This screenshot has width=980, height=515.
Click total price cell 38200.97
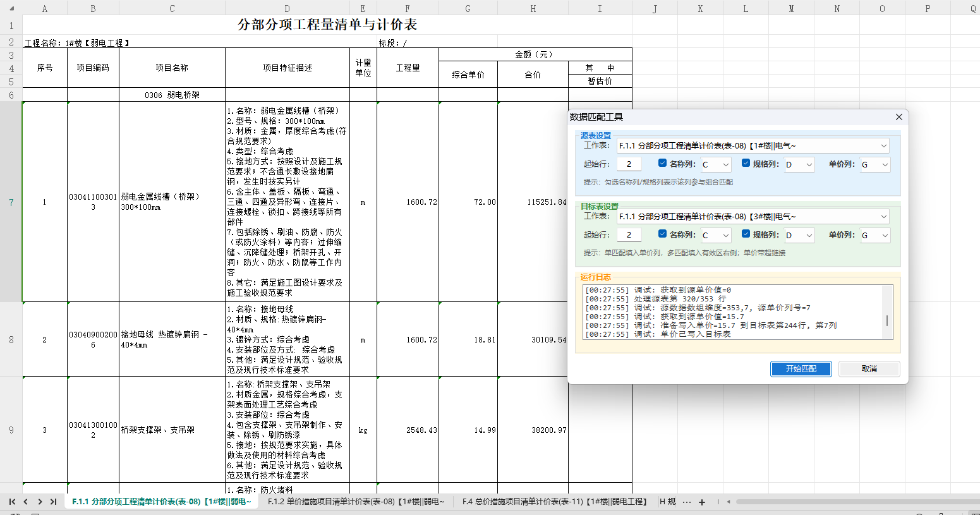(x=533, y=430)
